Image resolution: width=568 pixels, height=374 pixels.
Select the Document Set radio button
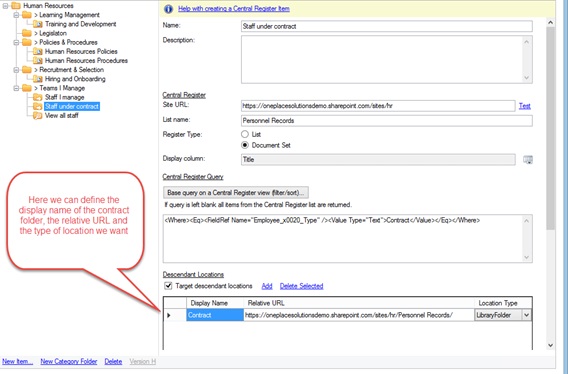[x=245, y=145]
